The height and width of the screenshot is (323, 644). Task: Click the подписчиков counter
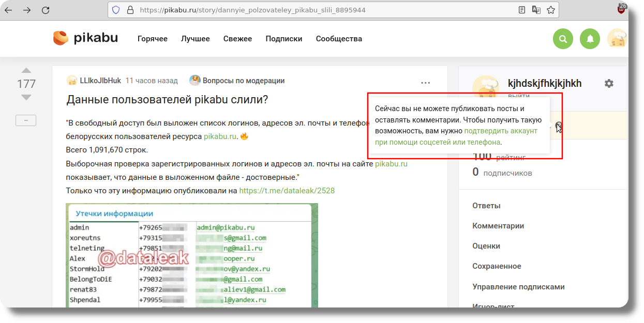(x=502, y=172)
